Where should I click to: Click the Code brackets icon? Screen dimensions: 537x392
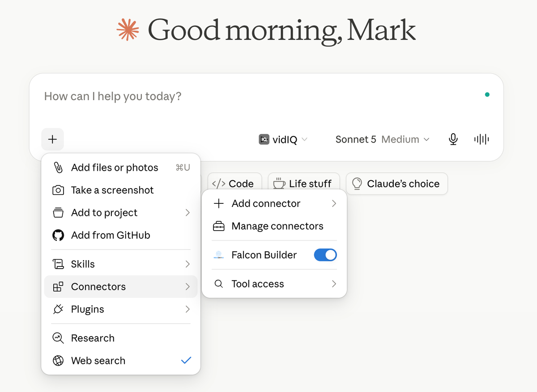(219, 184)
